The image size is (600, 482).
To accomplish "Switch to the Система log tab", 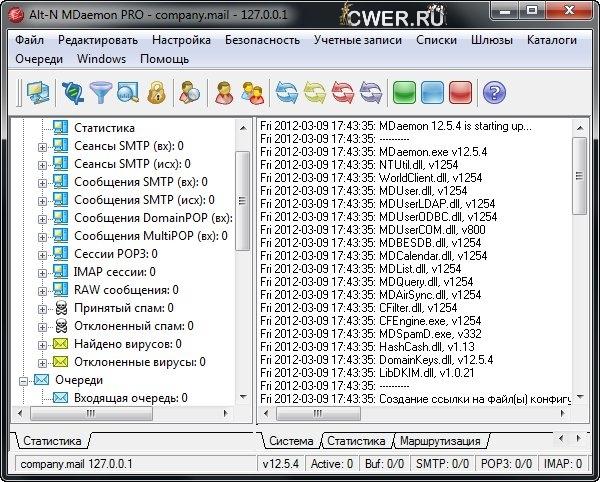I will point(292,441).
